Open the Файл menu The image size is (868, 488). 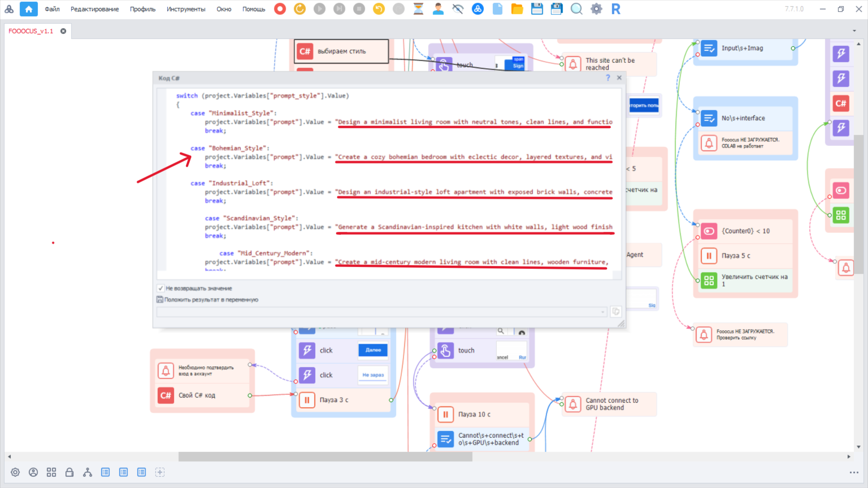52,9
